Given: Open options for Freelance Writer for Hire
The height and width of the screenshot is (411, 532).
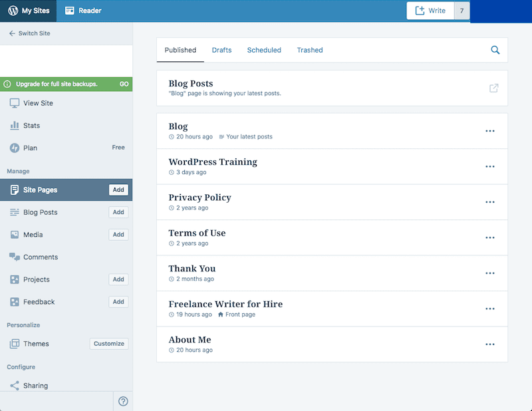Looking at the screenshot, I should (x=489, y=309).
